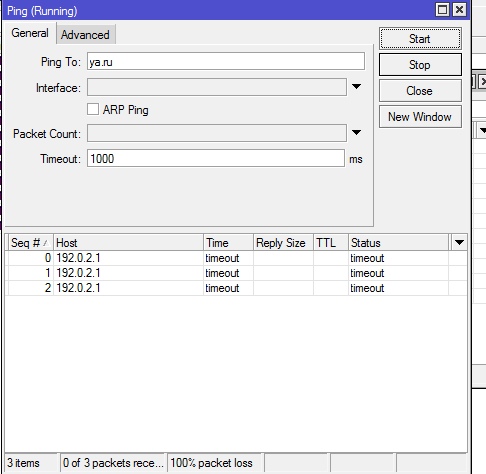The image size is (486, 474).
Task: Expand the Packet Count dropdown arrow
Action: coord(356,133)
